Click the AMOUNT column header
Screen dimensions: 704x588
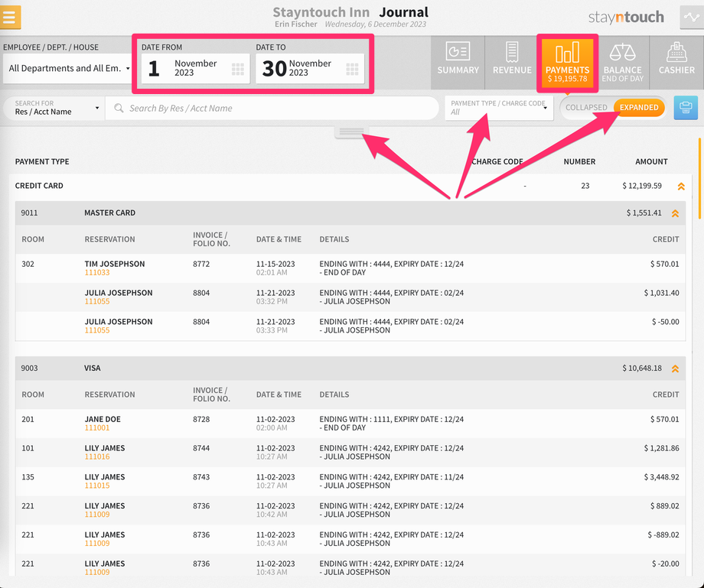[651, 161]
